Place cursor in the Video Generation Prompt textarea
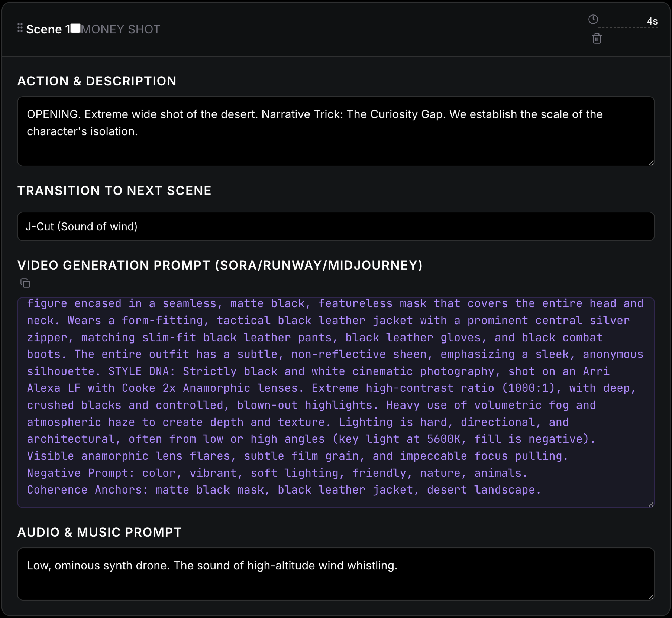This screenshot has width=672, height=618. (335, 401)
